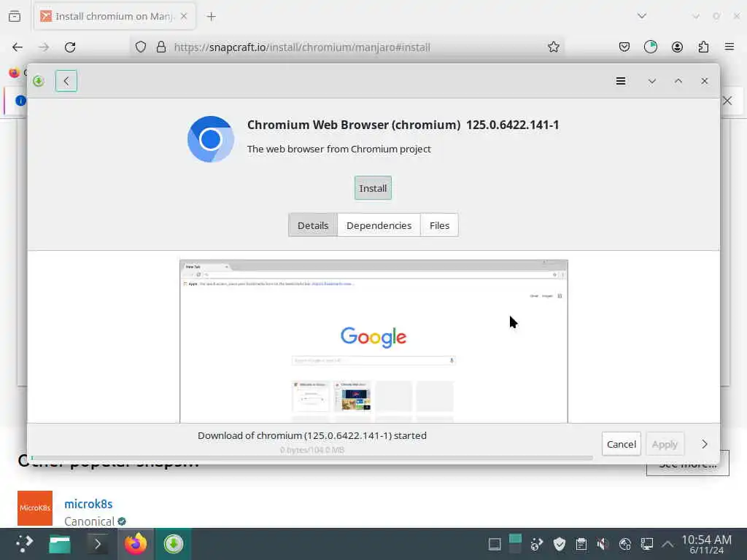
Task: Click 'The web browser from Chromium project' description
Action: click(338, 149)
